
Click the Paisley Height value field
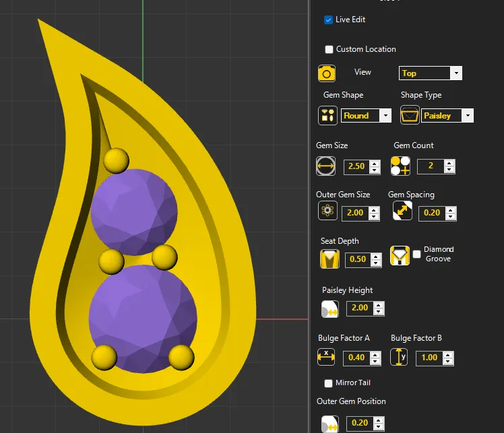pos(359,308)
